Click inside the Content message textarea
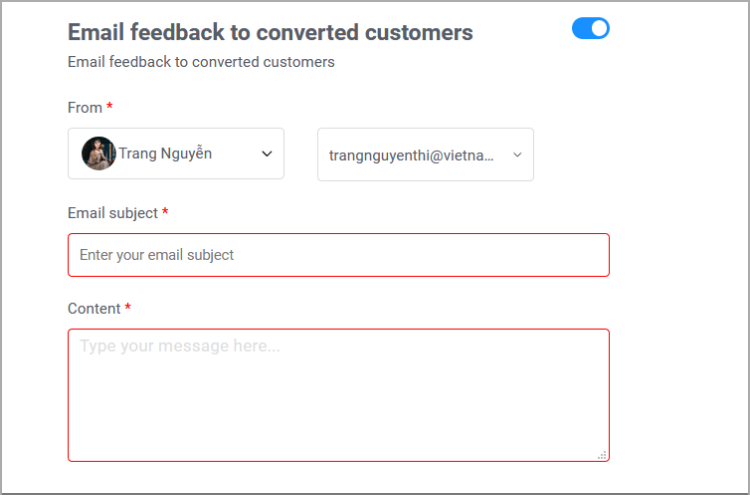Screen dimensions: 750x495 tap(339, 395)
